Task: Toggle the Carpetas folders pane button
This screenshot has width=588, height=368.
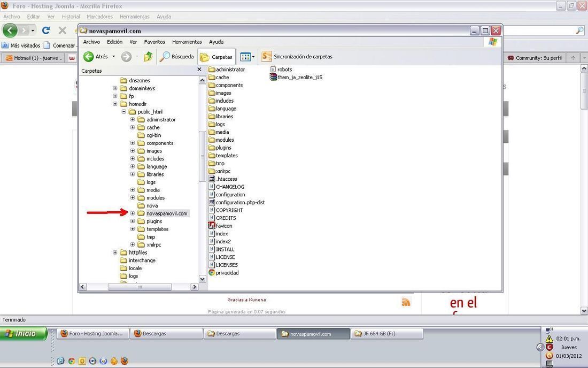Action: click(216, 57)
